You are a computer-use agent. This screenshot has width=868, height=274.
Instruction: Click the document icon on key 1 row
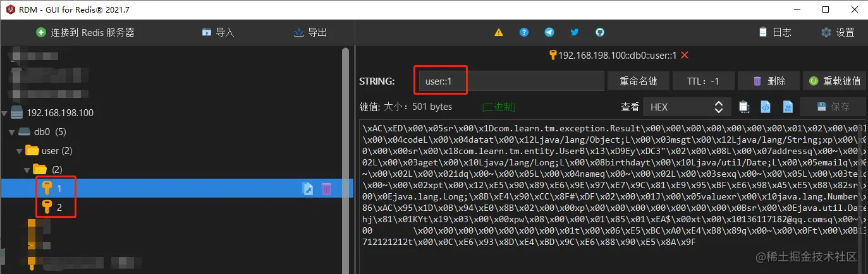coord(308,188)
